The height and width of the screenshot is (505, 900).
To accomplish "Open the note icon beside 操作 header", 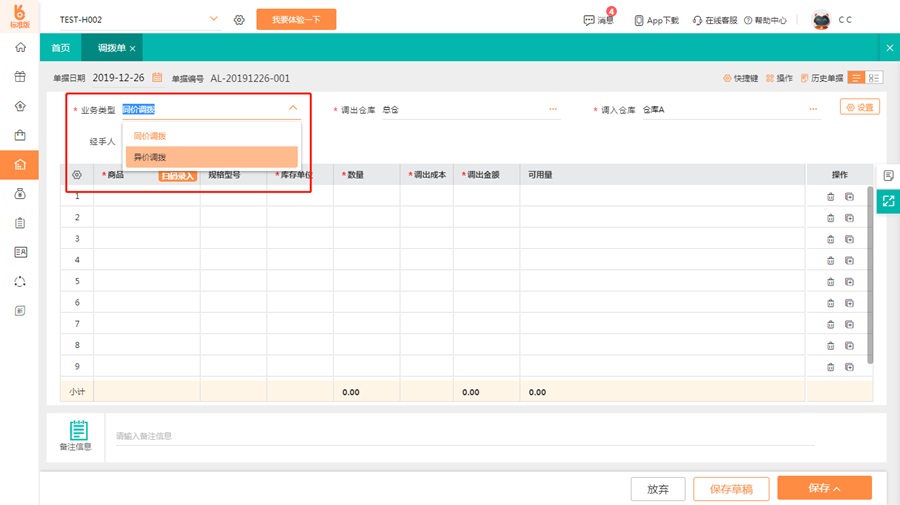I will coord(889,175).
